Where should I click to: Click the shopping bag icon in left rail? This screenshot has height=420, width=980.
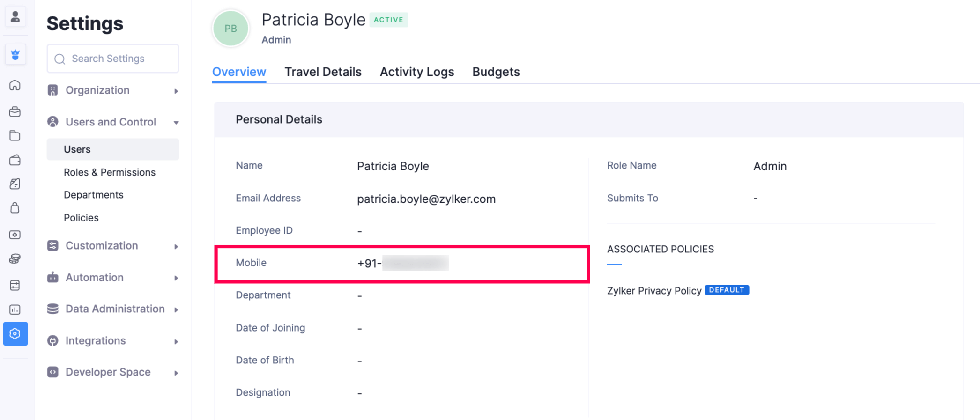pos(15,208)
